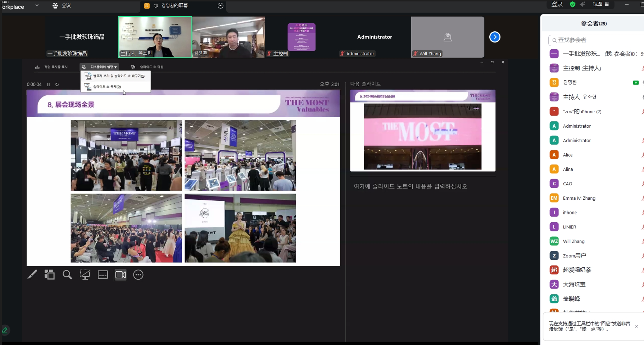Open the see all slides grid

[x=49, y=275]
